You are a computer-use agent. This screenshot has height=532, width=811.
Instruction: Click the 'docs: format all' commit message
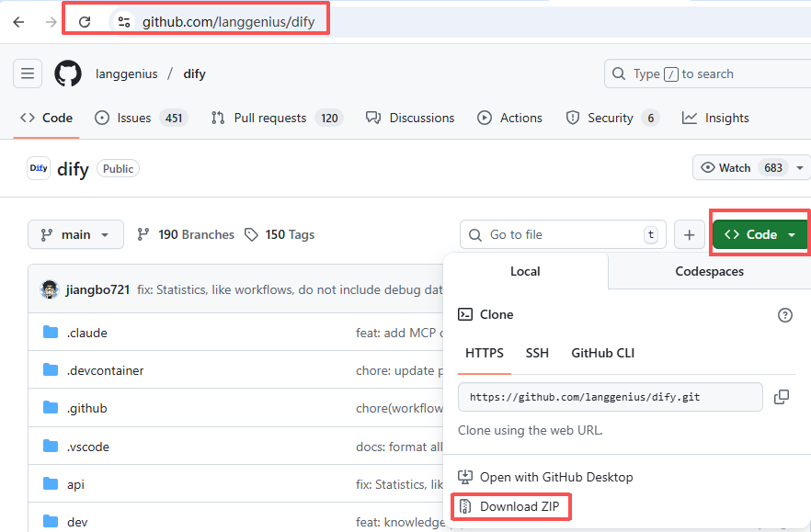click(399, 447)
